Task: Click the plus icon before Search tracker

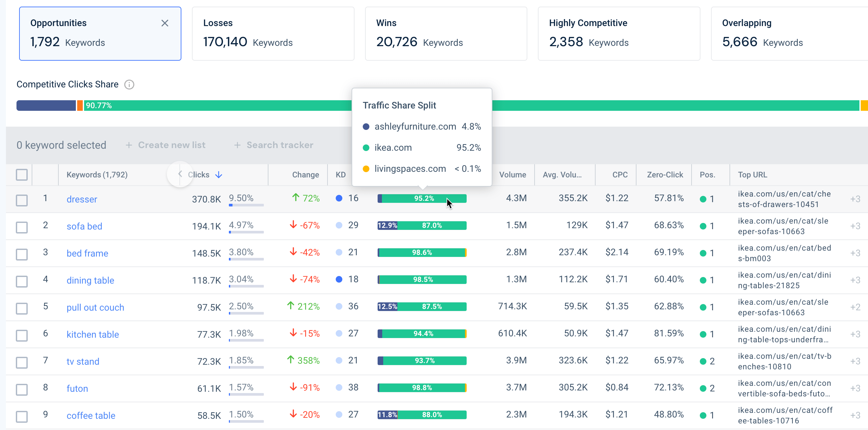Action: [x=237, y=145]
